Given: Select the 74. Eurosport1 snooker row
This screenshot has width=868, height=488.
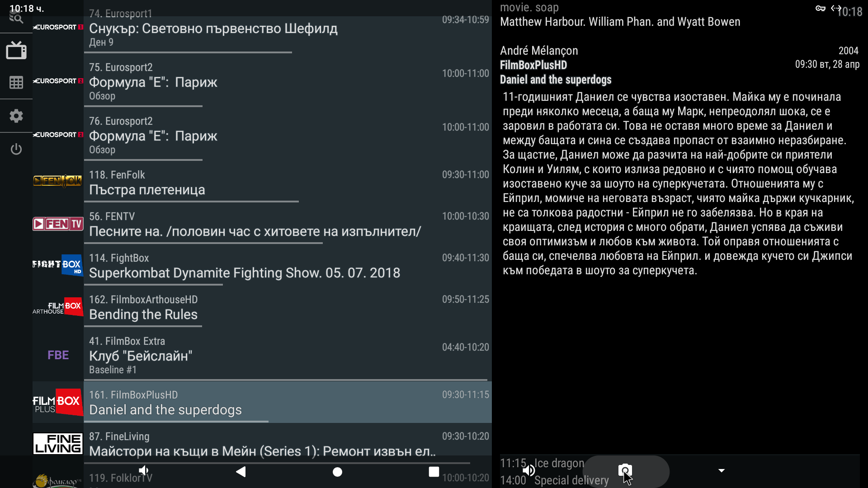Looking at the screenshot, I should pos(288,28).
